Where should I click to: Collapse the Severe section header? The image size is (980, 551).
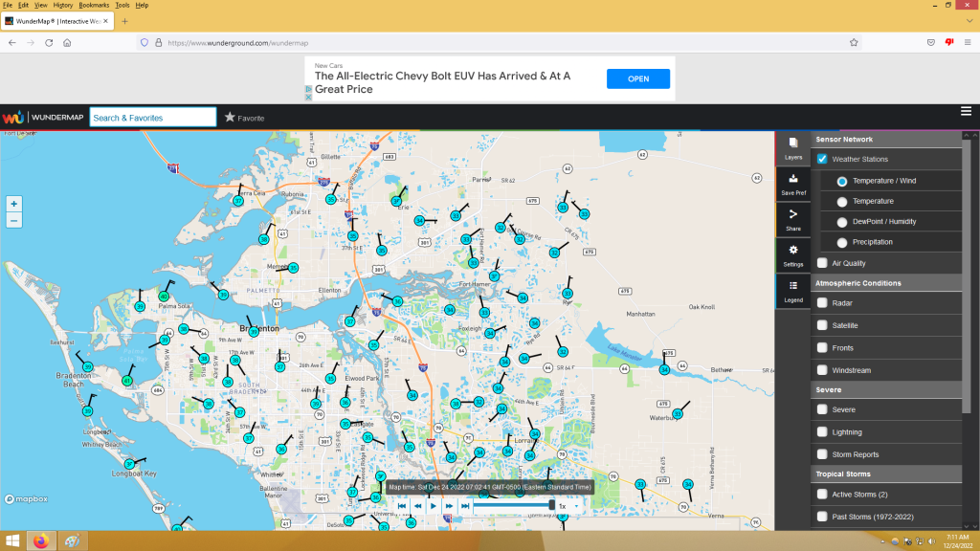(x=886, y=390)
